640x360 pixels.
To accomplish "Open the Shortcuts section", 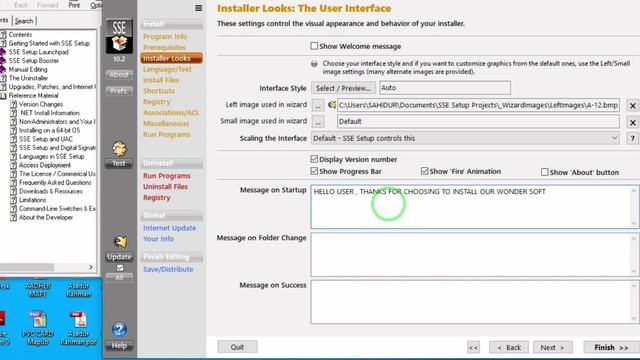I will tap(159, 91).
